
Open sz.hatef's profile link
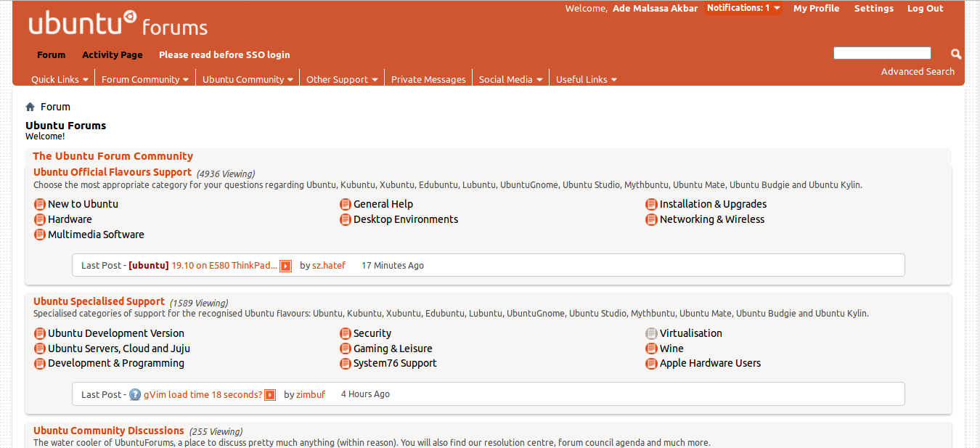[x=328, y=265]
